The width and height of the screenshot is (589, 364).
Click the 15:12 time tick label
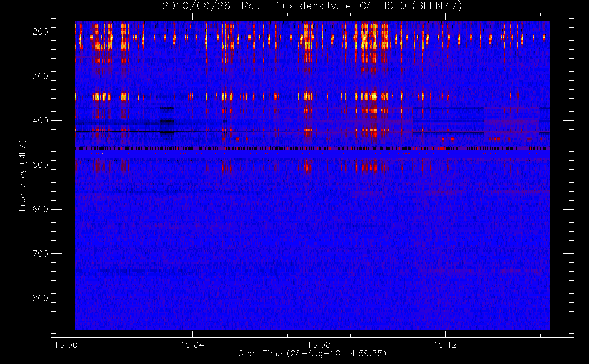coord(445,345)
